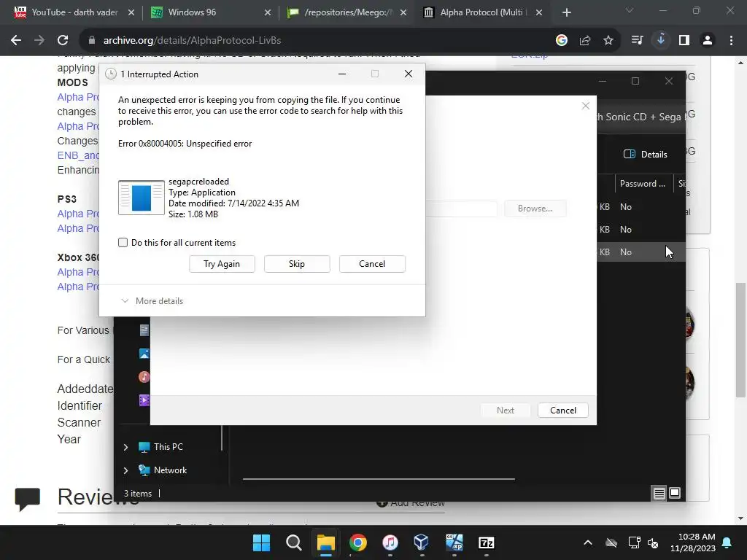This screenshot has height=560, width=747.
Task: Click the Password column header
Action: pyautogui.click(x=642, y=184)
